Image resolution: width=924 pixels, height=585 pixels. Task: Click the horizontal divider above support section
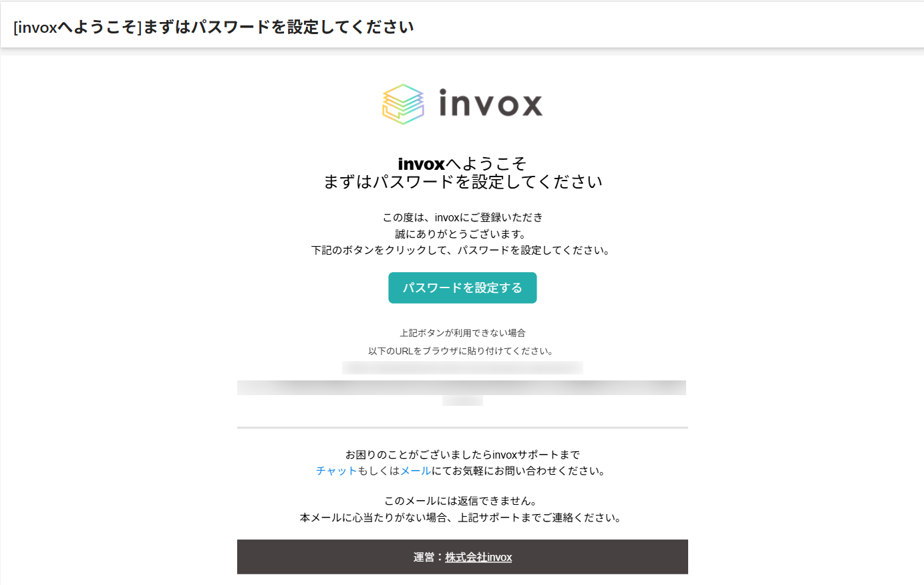click(x=462, y=427)
